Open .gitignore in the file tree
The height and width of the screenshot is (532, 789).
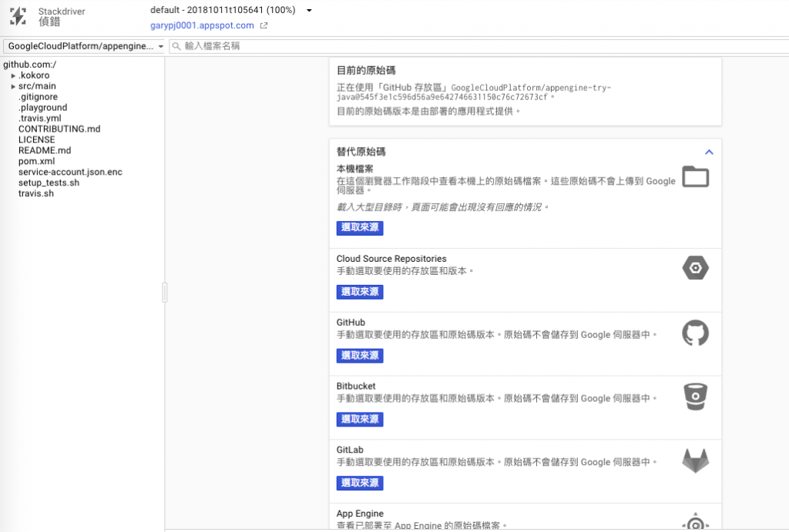pos(38,96)
